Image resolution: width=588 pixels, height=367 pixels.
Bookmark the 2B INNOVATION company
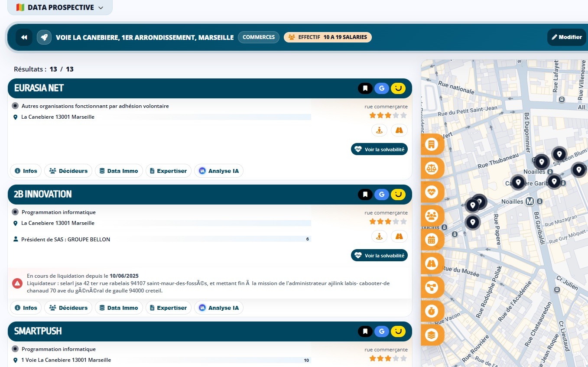point(365,195)
